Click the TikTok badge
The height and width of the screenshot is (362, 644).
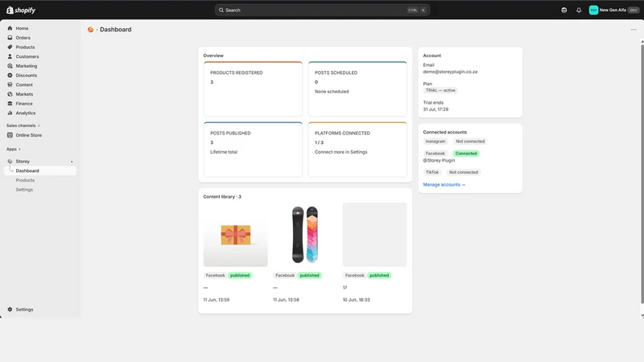[x=431, y=172]
